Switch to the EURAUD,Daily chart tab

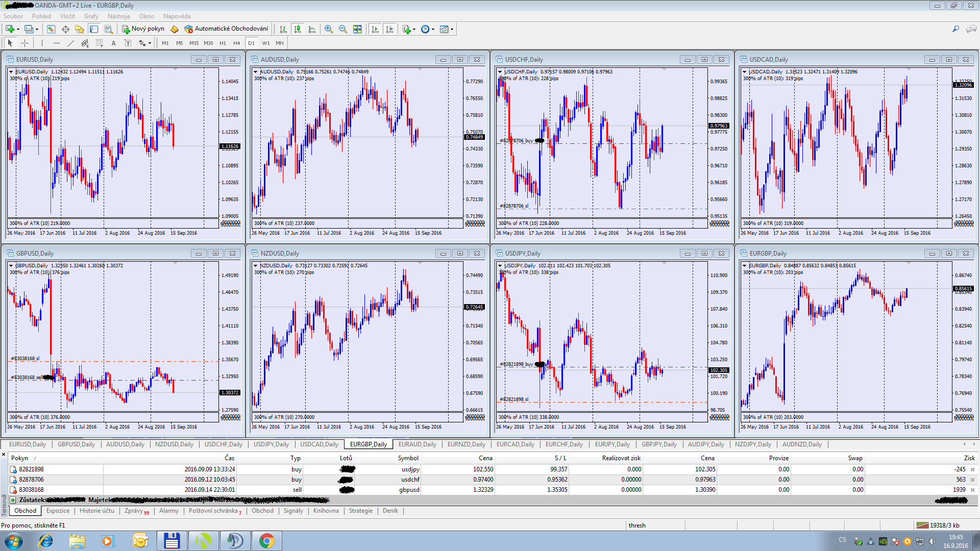pos(417,444)
